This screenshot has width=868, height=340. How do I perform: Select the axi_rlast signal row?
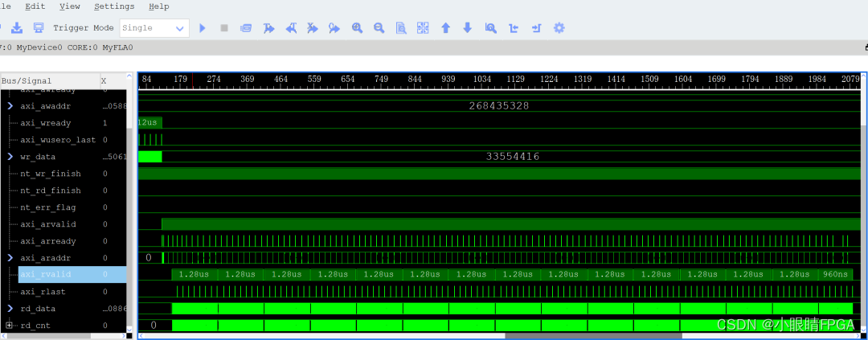[x=63, y=292]
